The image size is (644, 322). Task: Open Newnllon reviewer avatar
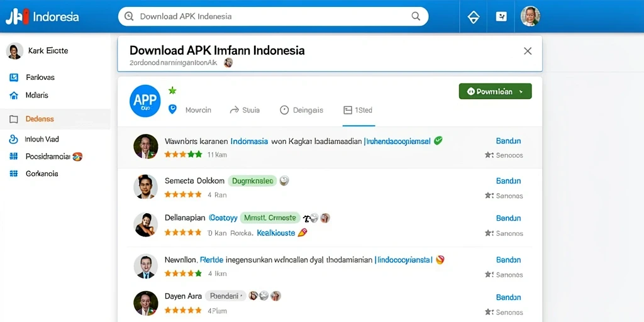click(146, 266)
